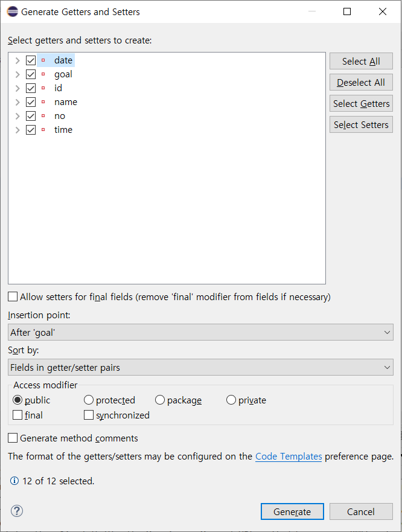The width and height of the screenshot is (402, 532).
Task: Click the Select Getters button
Action: (361, 103)
